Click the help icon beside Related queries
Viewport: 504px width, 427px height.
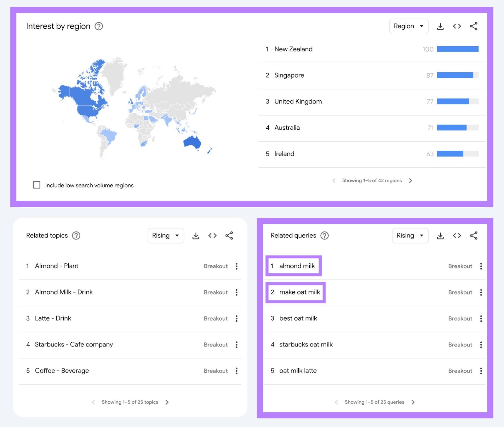[x=324, y=235]
